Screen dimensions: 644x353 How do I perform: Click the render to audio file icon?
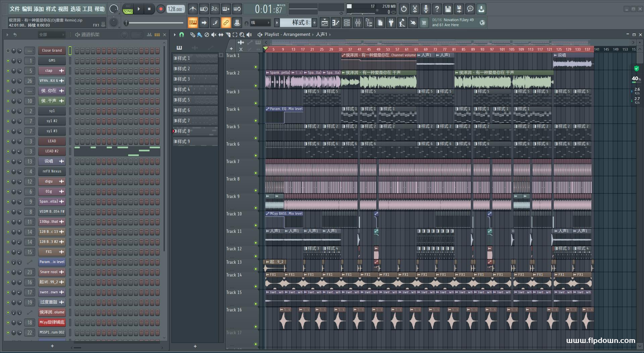[x=459, y=9]
